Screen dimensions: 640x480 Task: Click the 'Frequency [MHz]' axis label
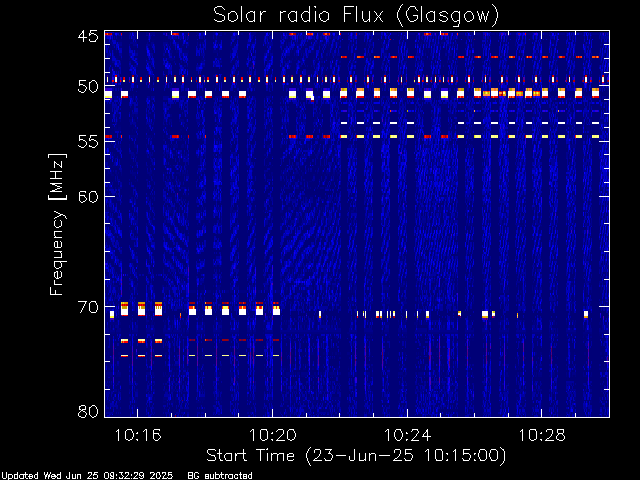(57, 224)
